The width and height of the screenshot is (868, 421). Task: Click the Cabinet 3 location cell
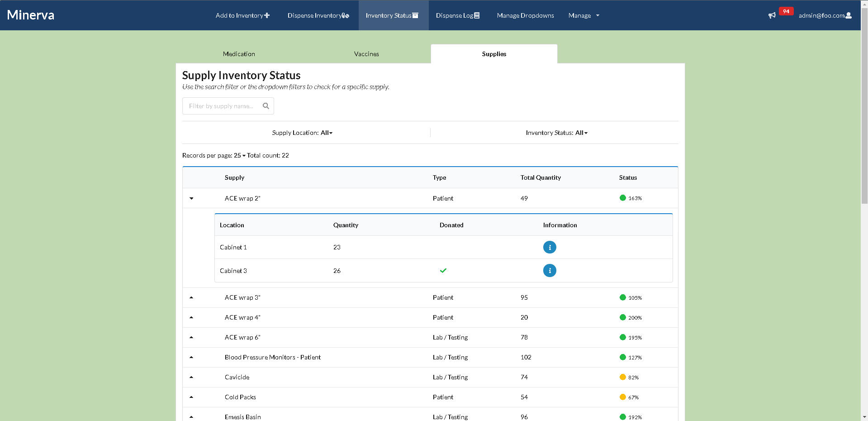pyautogui.click(x=233, y=271)
